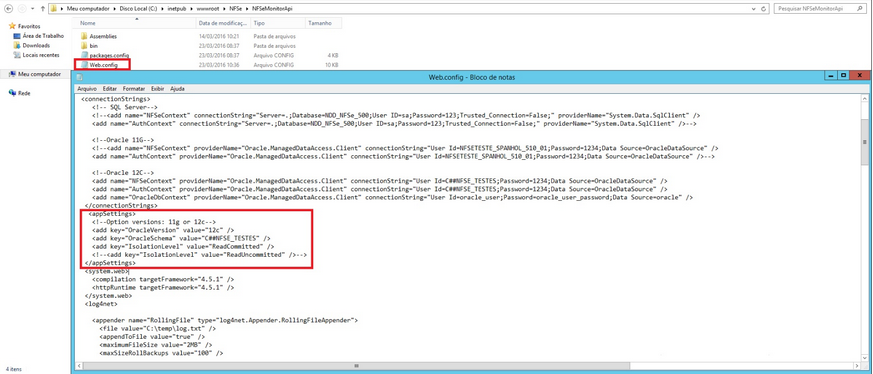Viewport: 873px width, 374px height.
Task: Sort files by the Tamanho column
Action: (323, 23)
